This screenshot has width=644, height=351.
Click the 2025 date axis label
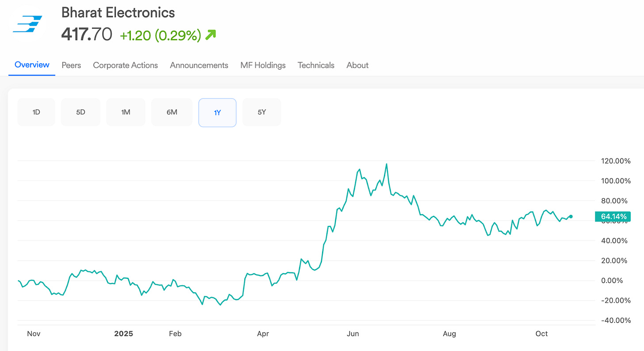[123, 334]
